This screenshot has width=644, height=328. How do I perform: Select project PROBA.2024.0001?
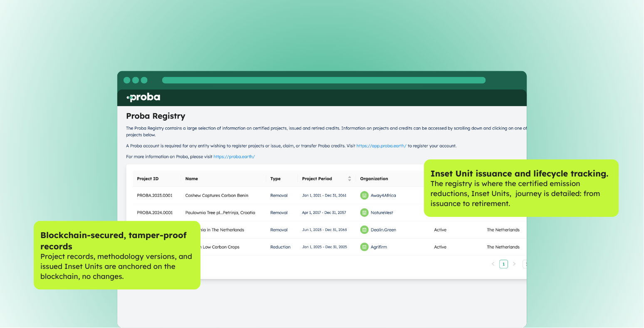(155, 213)
